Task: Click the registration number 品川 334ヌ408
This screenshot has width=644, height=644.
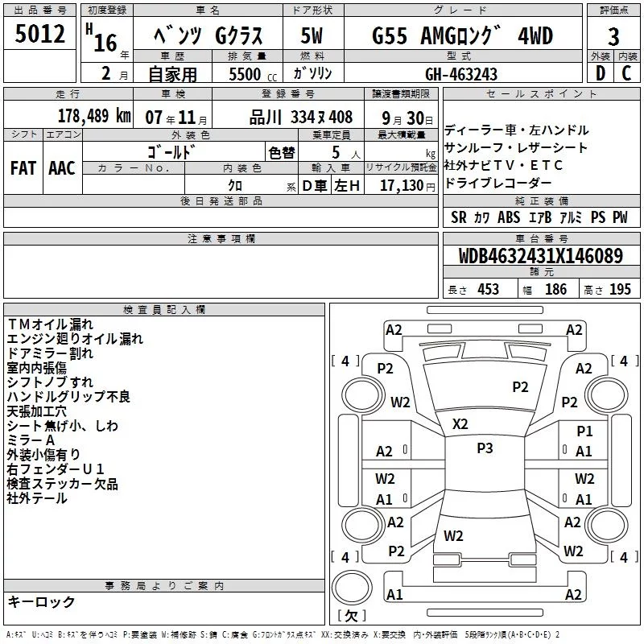Action: pos(300,118)
